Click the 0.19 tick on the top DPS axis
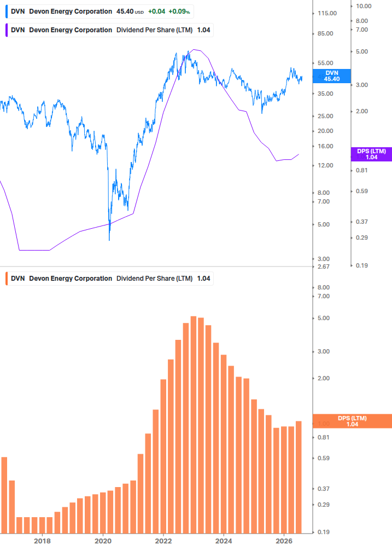Screen dimensions: 392x550 362,265
